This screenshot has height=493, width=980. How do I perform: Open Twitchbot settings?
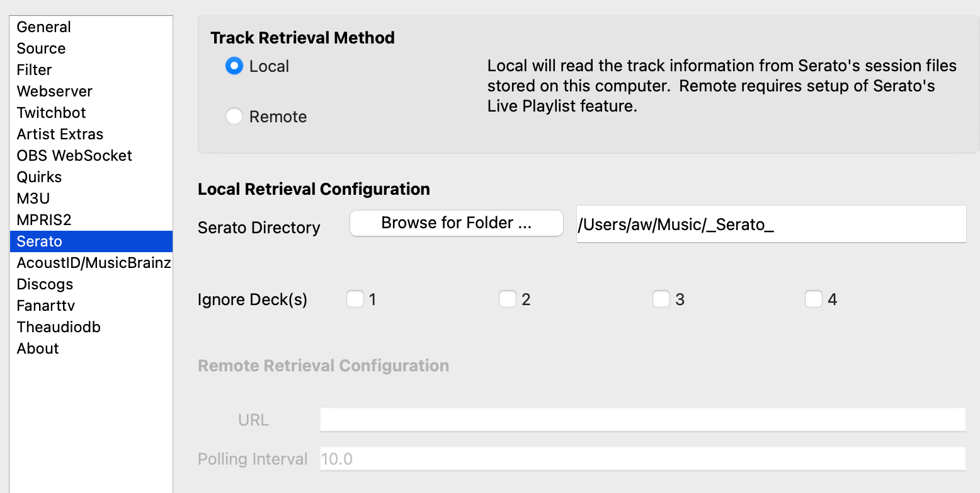tap(52, 113)
